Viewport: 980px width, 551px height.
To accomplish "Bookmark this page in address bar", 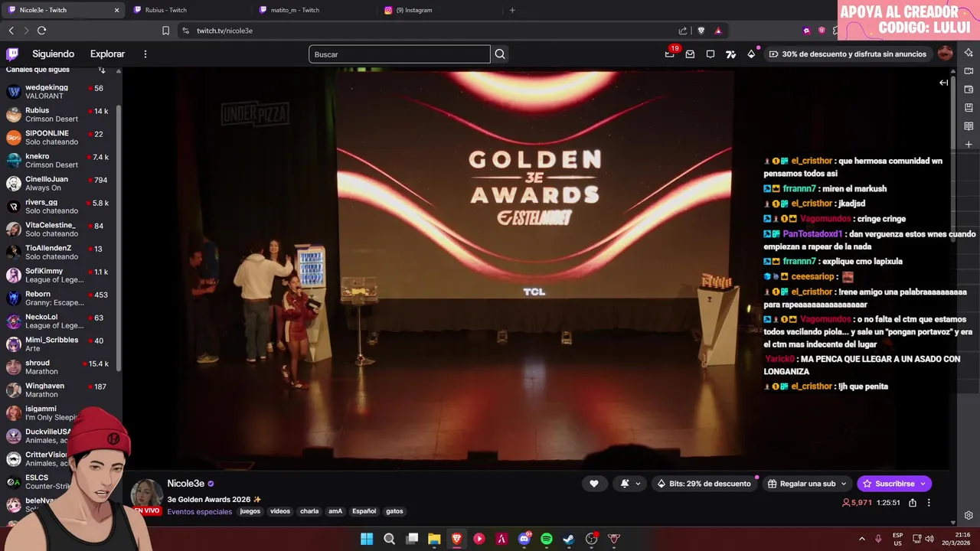I will pos(165,31).
